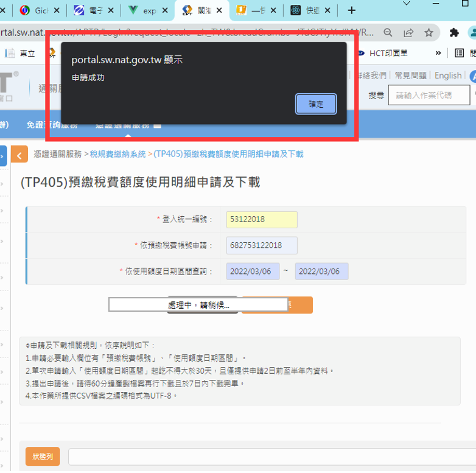The image size is (476, 473).
Task: Click the zoom magnifier icon in address bar
Action: coord(388,33)
